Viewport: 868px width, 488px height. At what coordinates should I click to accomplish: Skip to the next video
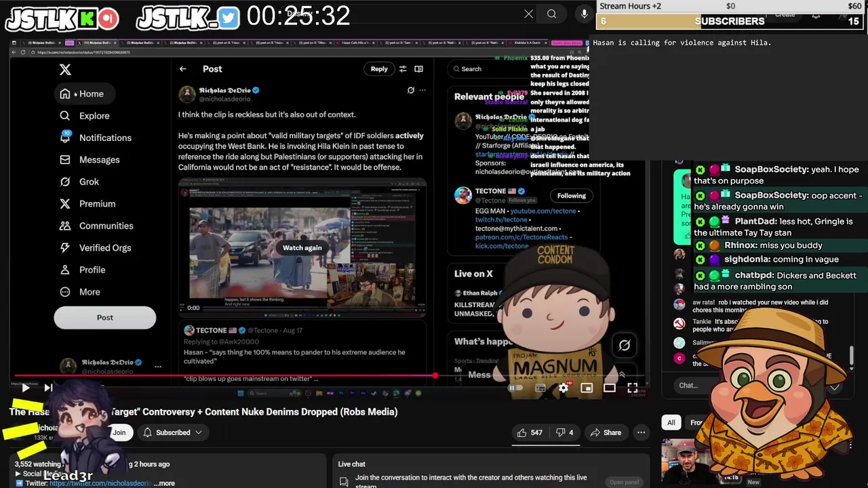[48, 388]
